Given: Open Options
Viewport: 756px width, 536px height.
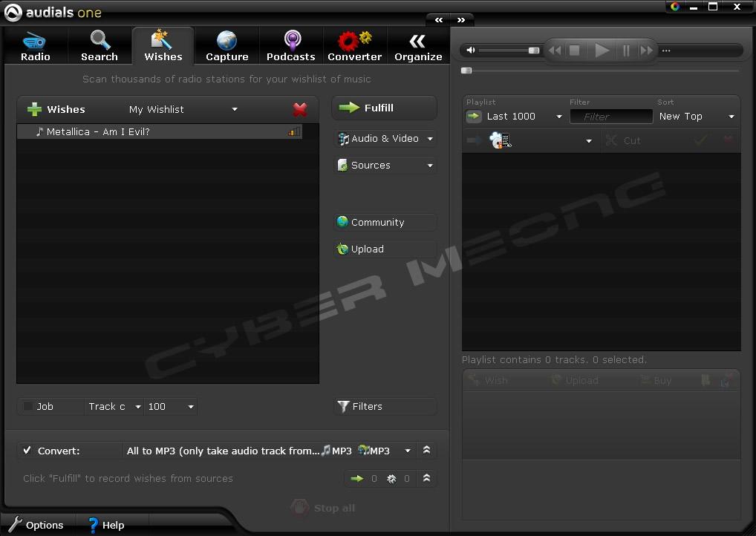Looking at the screenshot, I should tap(36, 525).
